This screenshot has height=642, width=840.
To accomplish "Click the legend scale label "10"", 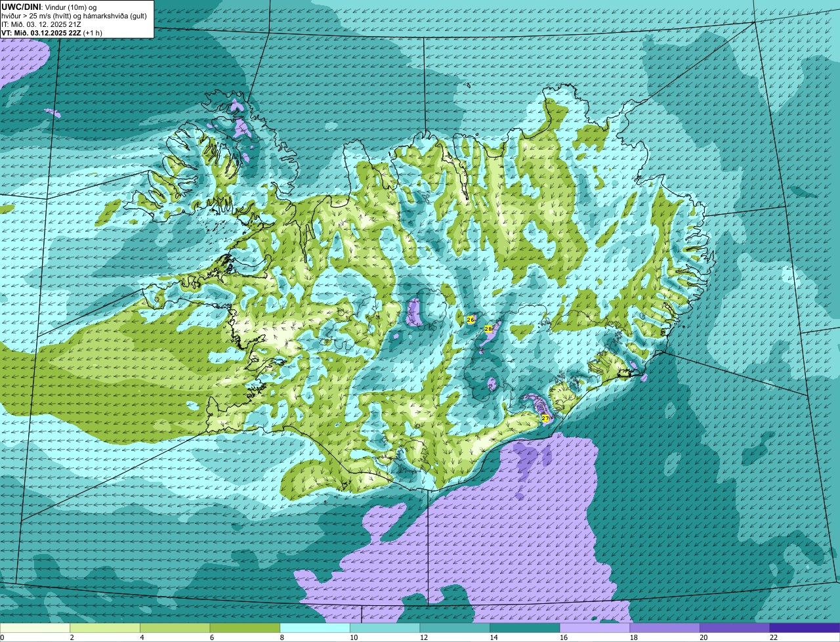I will tap(354, 637).
